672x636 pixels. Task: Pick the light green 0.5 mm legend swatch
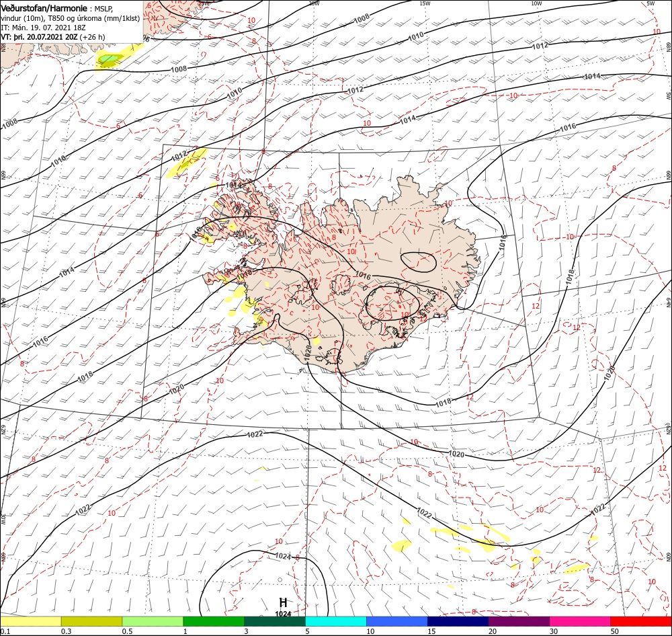pyautogui.click(x=153, y=621)
